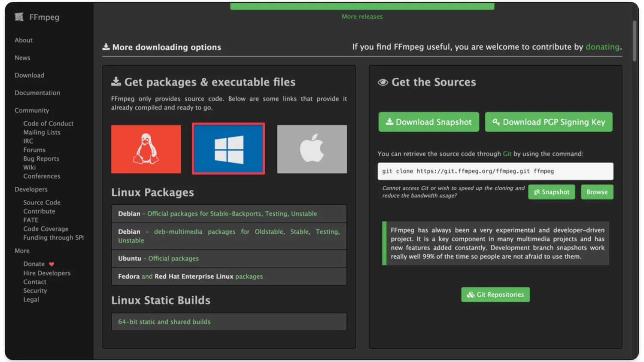Click the red heart beside Donate
This screenshot has height=362, width=644.
click(x=52, y=264)
